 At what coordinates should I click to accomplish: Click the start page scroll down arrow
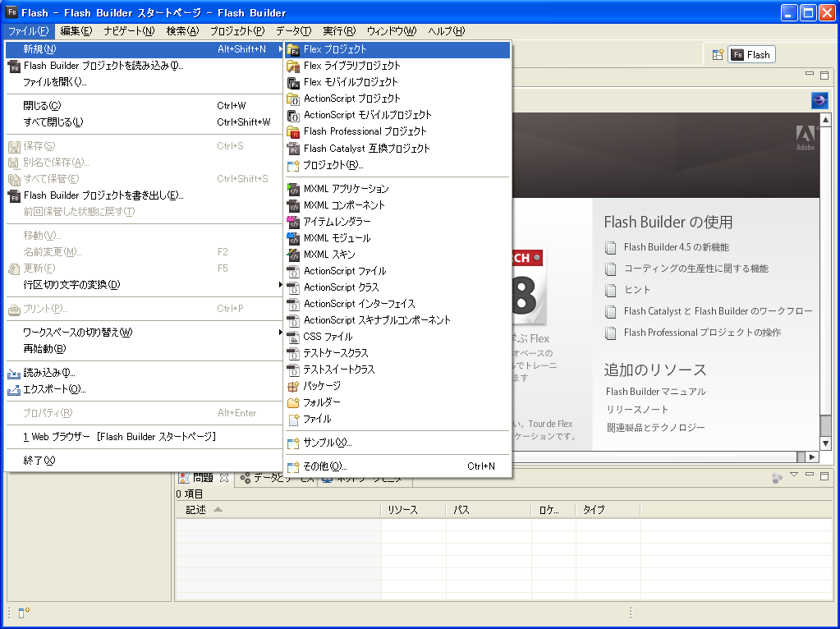[825, 443]
